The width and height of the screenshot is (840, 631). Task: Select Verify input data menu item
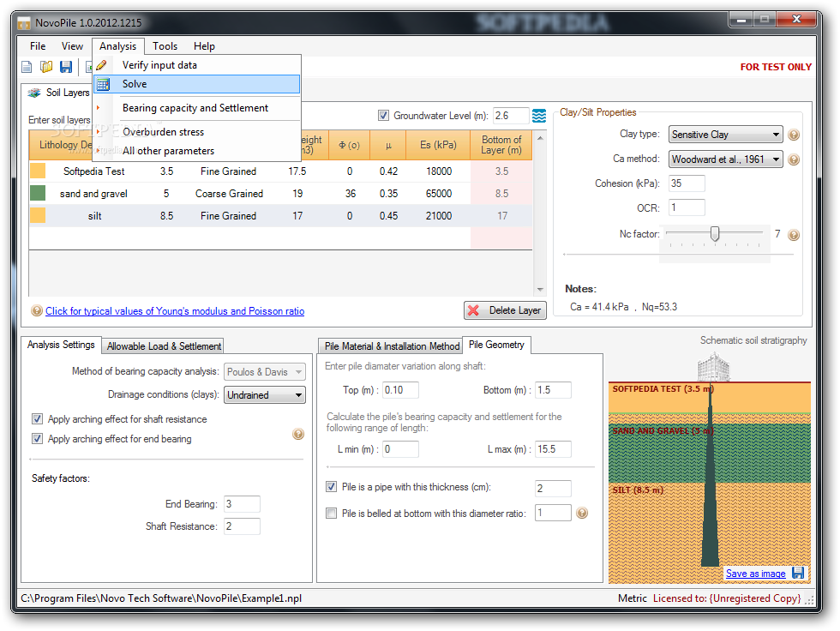pyautogui.click(x=196, y=65)
